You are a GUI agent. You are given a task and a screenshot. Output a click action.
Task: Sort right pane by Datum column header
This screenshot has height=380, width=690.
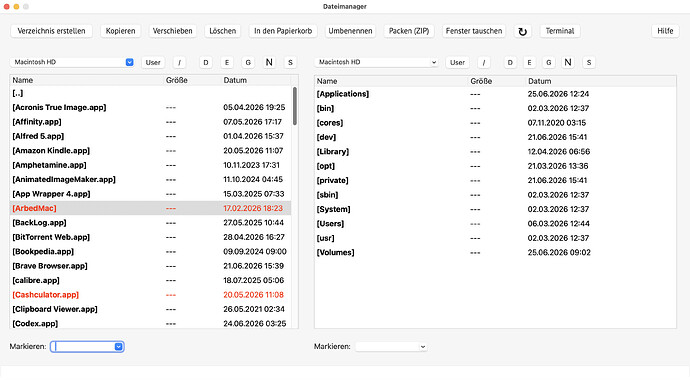click(601, 81)
